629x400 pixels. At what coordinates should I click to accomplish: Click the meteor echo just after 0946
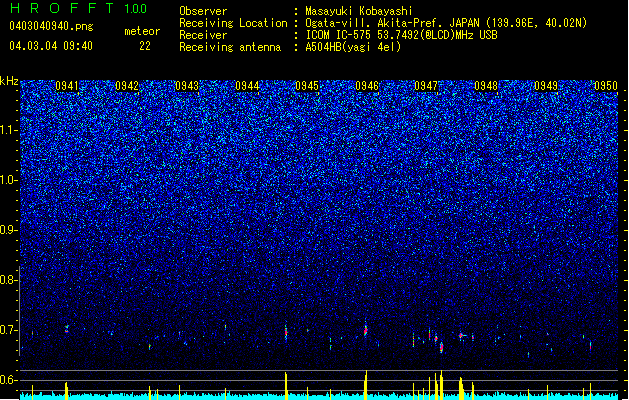(365, 330)
